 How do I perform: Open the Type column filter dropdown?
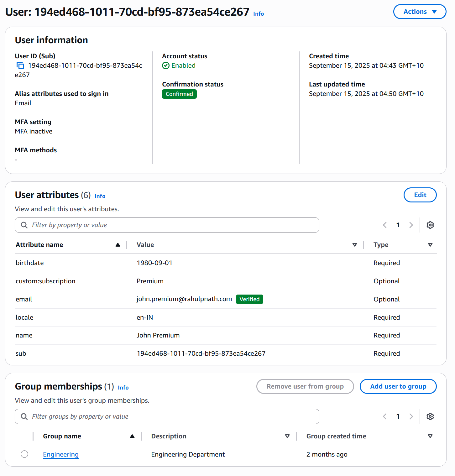(430, 245)
